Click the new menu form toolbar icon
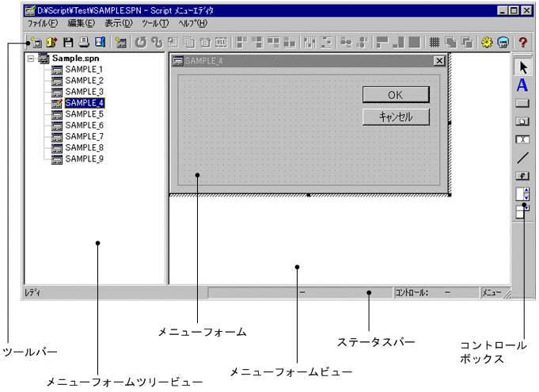 point(120,42)
